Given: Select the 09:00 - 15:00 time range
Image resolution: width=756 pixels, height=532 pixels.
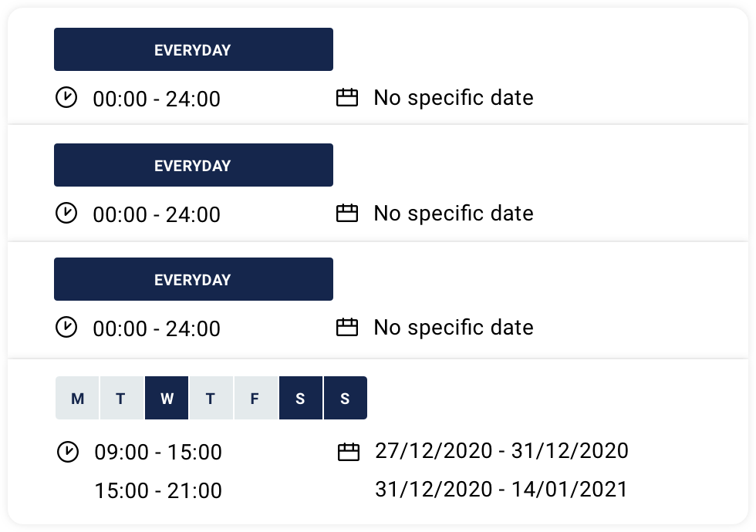Looking at the screenshot, I should (x=158, y=452).
